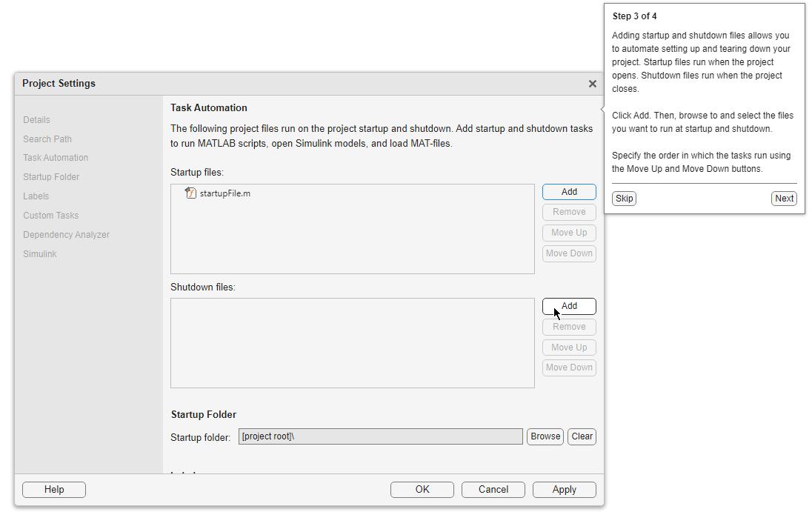Viewport: 812px width, 512px height.
Task: Skip the tutorial step
Action: [624, 198]
